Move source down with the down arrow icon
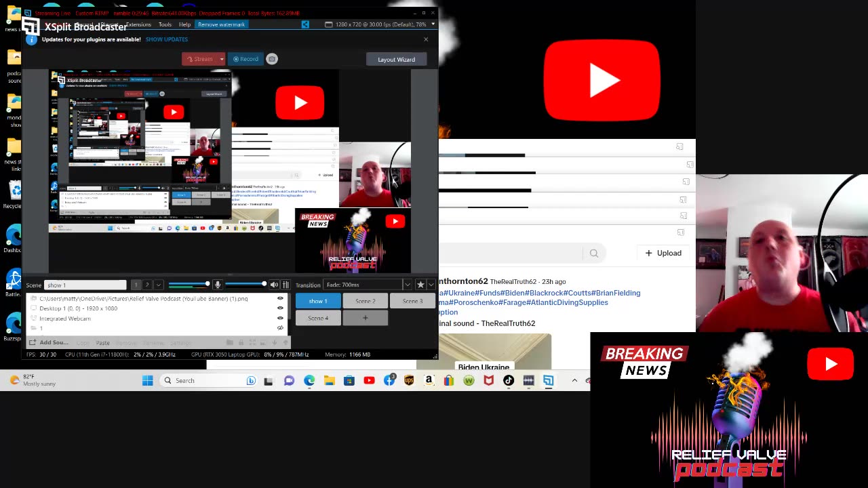Image resolution: width=868 pixels, height=488 pixels. [274, 342]
